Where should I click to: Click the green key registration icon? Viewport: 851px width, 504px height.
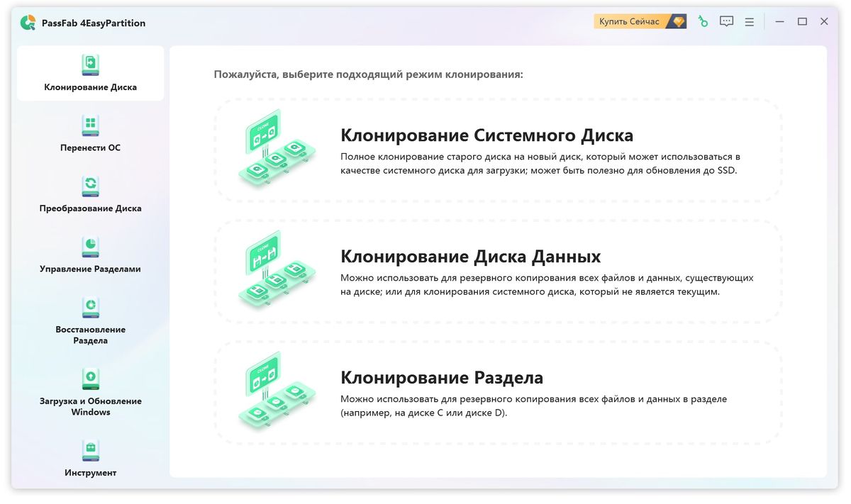(703, 22)
